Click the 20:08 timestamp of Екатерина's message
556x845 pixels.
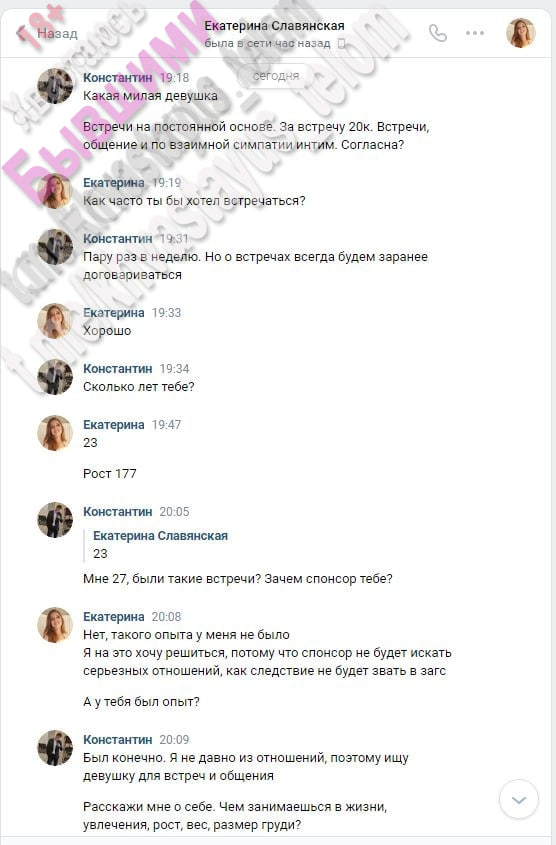tap(166, 617)
